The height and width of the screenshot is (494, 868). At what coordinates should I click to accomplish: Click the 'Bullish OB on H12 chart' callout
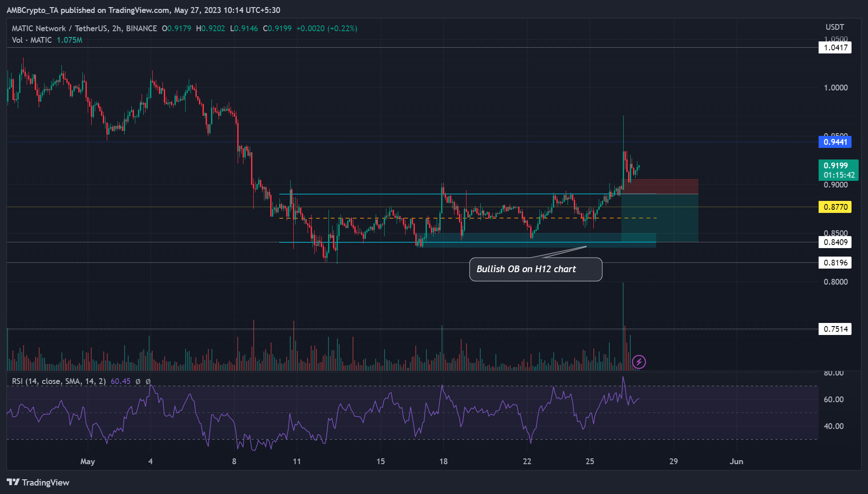[535, 269]
